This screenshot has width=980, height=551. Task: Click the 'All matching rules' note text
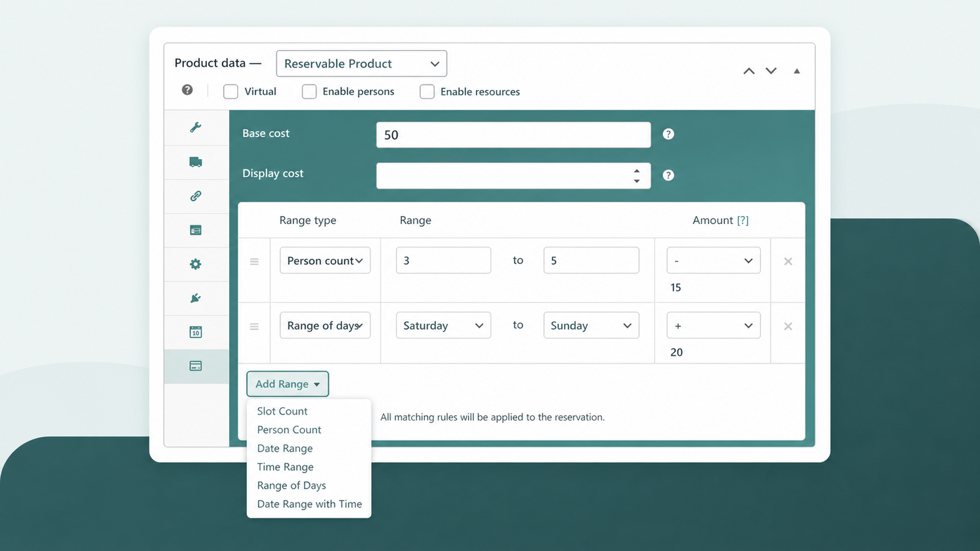492,417
